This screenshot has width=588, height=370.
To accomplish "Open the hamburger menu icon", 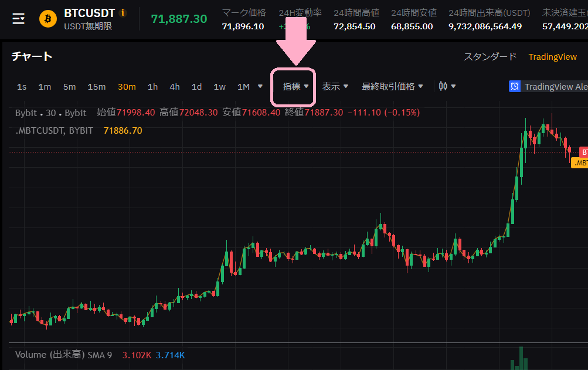I will point(18,19).
